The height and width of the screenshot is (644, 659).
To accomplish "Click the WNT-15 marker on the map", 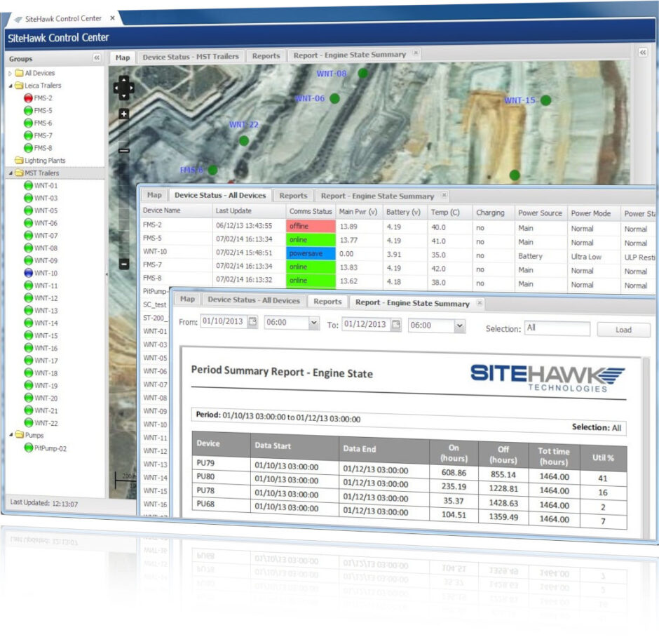I will click(545, 100).
